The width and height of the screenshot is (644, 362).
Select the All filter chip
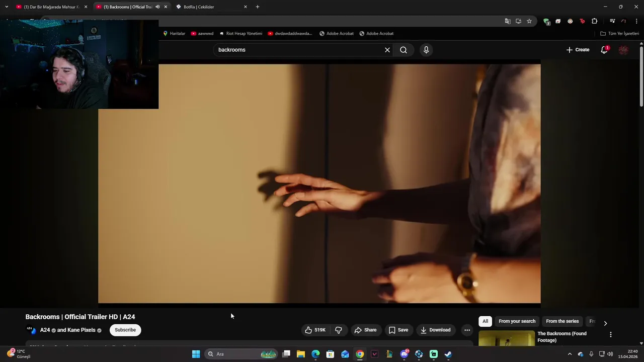485,321
